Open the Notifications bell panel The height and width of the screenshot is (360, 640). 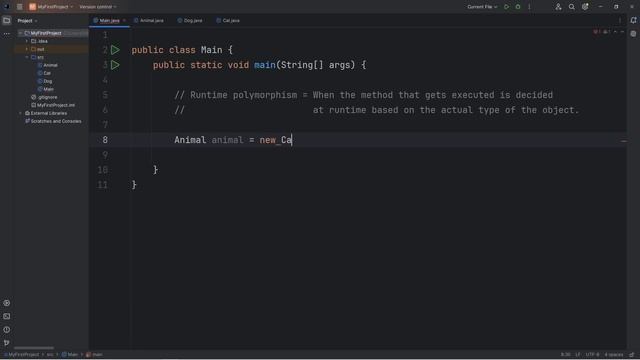click(x=633, y=20)
